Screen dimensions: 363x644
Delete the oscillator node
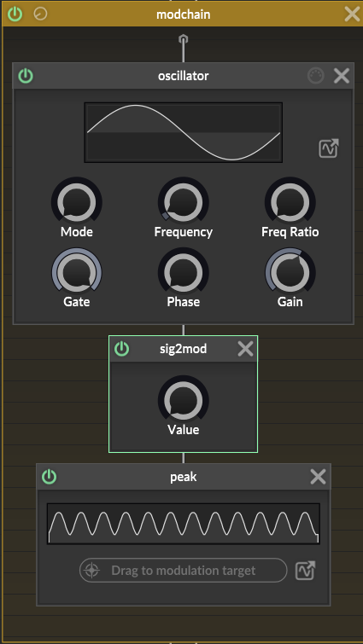(341, 76)
